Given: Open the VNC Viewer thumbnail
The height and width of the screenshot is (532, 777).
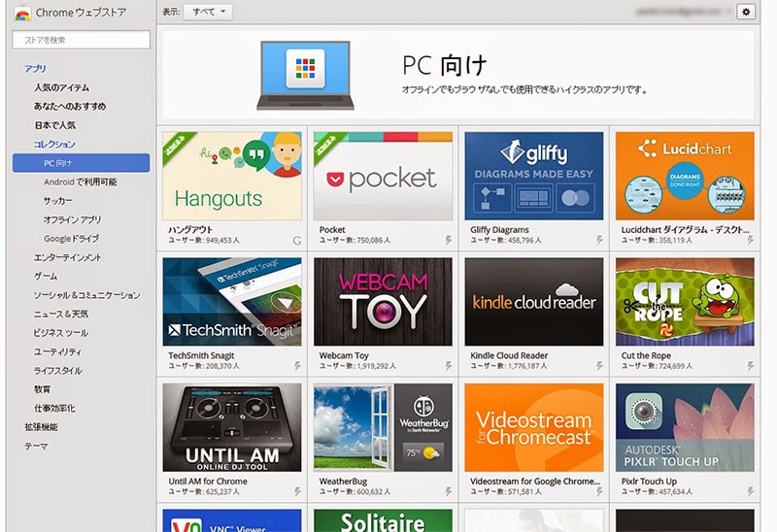Looking at the screenshot, I should click(232, 520).
